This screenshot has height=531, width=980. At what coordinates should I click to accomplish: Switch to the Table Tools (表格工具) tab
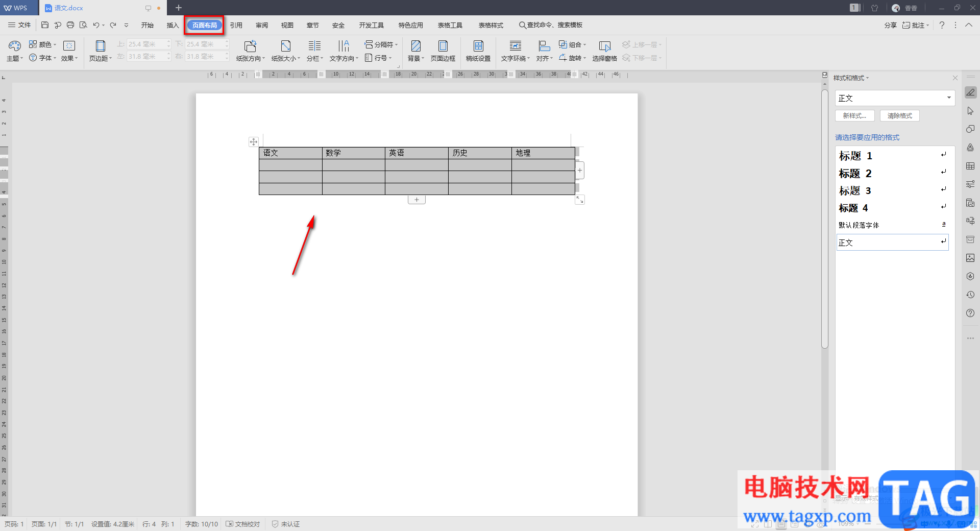(x=450, y=25)
